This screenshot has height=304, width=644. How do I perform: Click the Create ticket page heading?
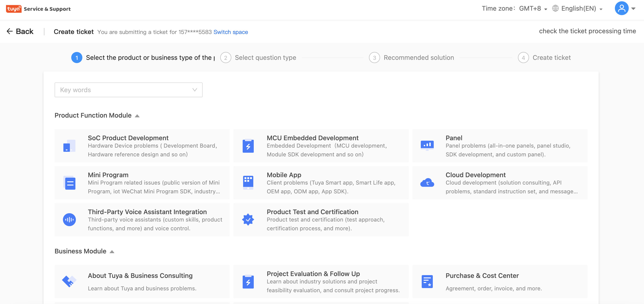point(74,32)
